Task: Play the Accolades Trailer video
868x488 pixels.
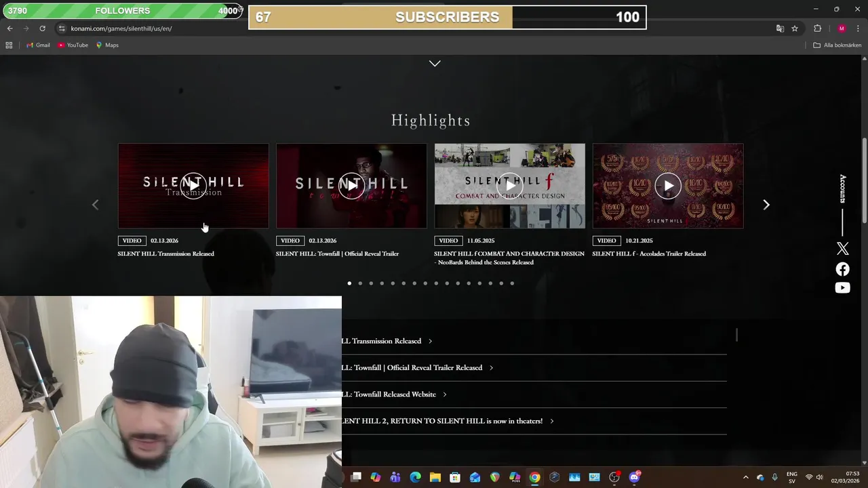Action: click(668, 186)
